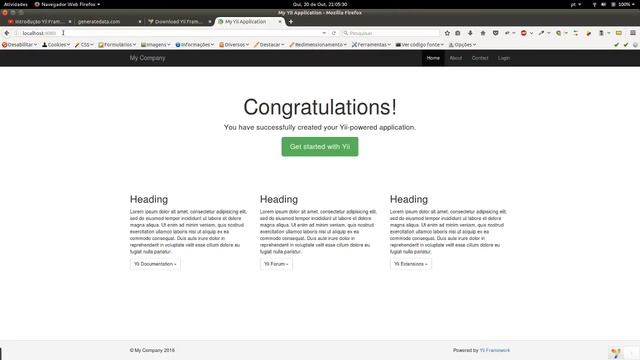Click the yellow toolbar extension icon
This screenshot has width=640, height=360.
(619, 33)
